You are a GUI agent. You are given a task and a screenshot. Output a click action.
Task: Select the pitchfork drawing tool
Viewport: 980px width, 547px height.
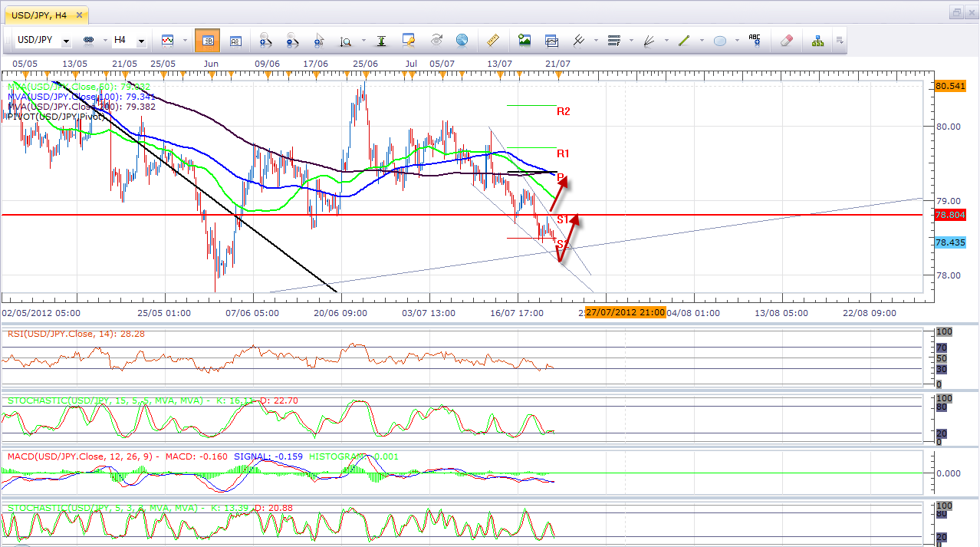(579, 40)
